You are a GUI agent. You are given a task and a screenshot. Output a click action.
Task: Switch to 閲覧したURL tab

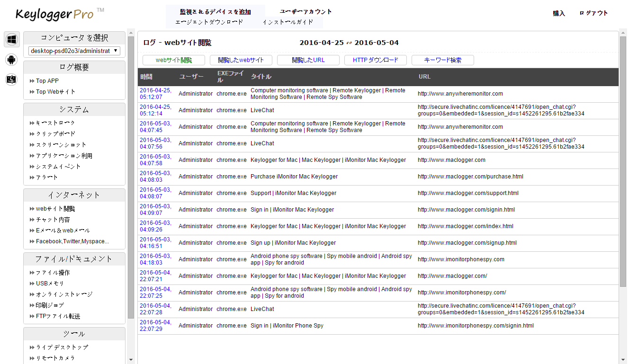(308, 60)
